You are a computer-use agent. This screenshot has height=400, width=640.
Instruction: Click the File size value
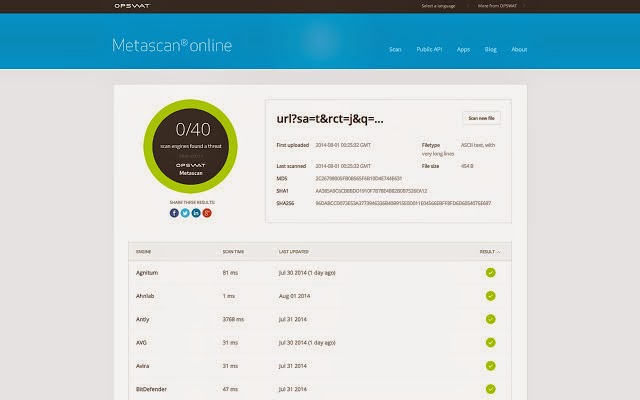point(467,166)
